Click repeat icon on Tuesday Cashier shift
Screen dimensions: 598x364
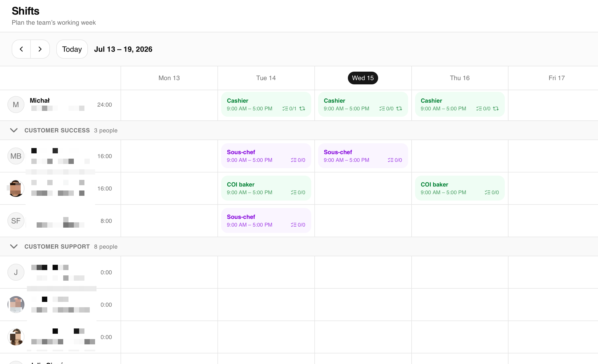tap(302, 109)
